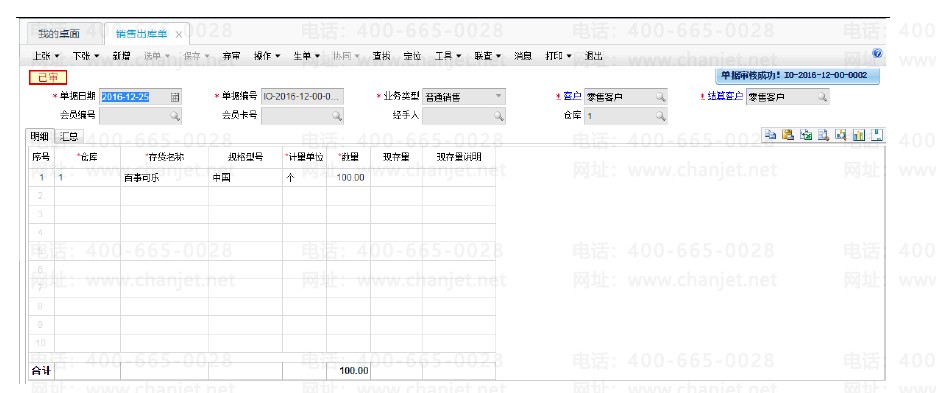Click the blue help question mark icon

877,54
